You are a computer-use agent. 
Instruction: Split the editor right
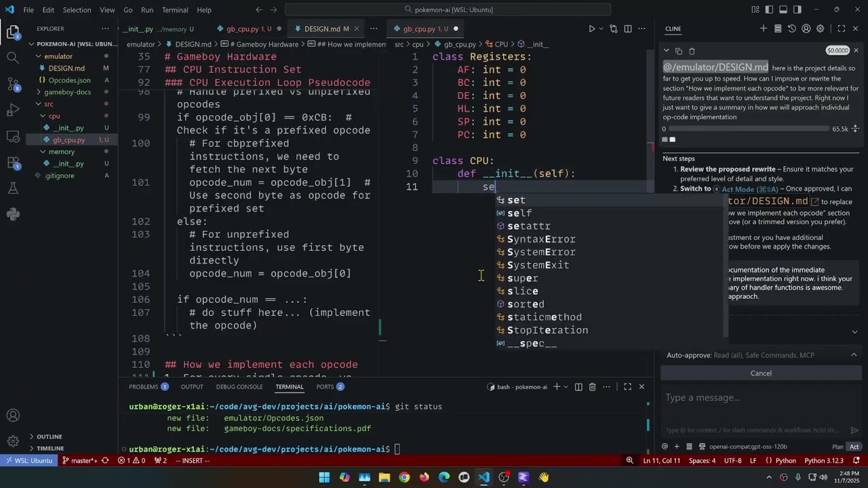pos(627,28)
